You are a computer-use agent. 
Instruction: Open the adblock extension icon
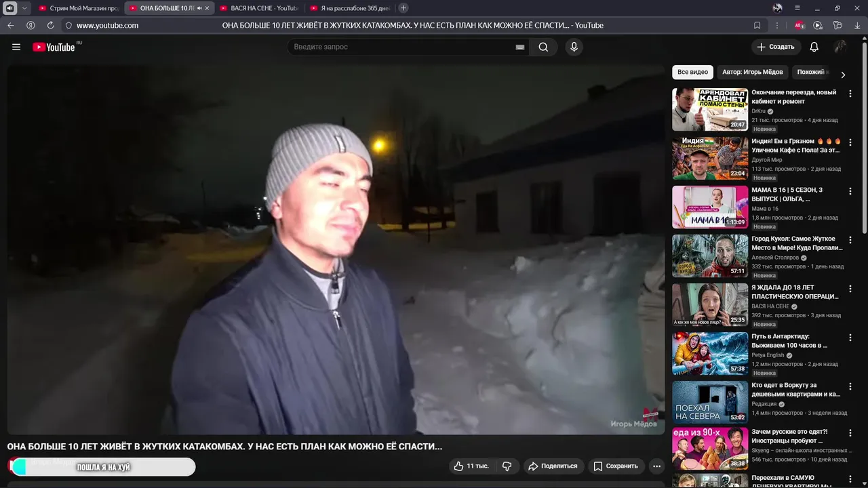(800, 25)
